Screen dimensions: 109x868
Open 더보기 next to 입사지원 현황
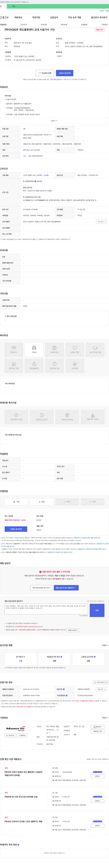pyautogui.click(x=105, y=645)
